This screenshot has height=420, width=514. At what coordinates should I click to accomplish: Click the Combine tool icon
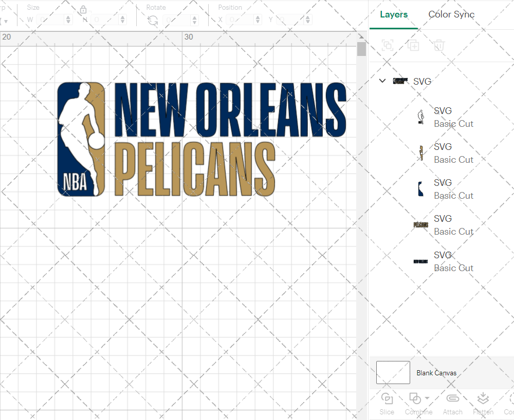(x=415, y=399)
